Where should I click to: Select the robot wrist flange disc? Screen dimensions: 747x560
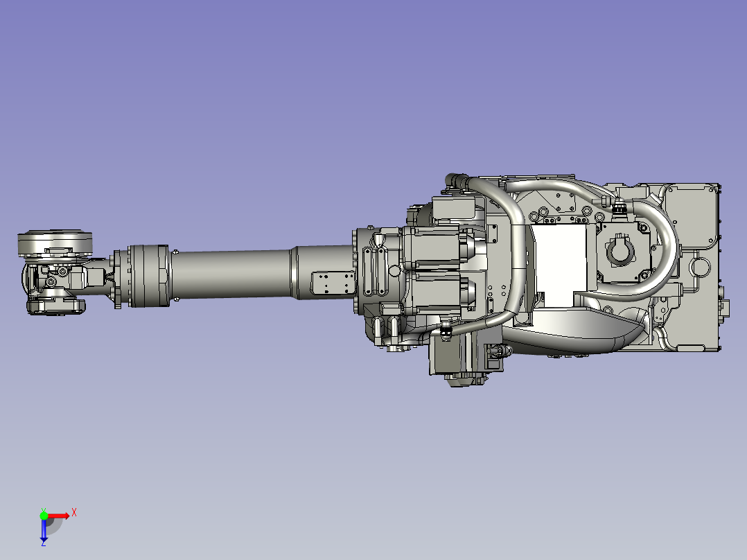coord(55,243)
